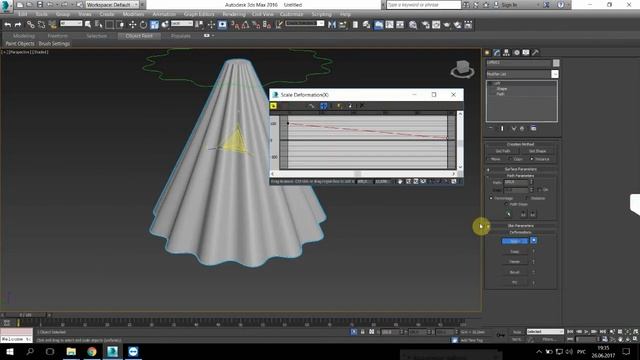Switch to the Create command panel tab

click(x=487, y=53)
